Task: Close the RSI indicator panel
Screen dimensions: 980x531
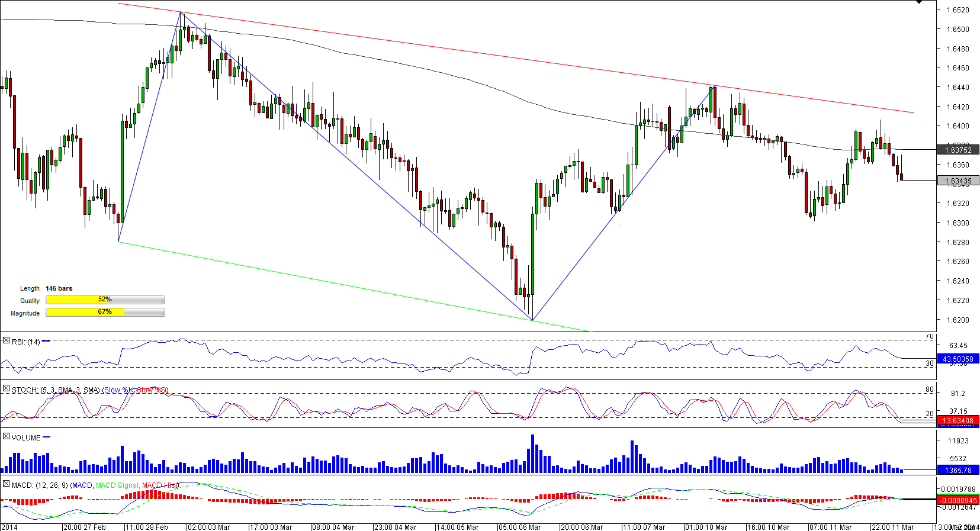Action: [6, 341]
